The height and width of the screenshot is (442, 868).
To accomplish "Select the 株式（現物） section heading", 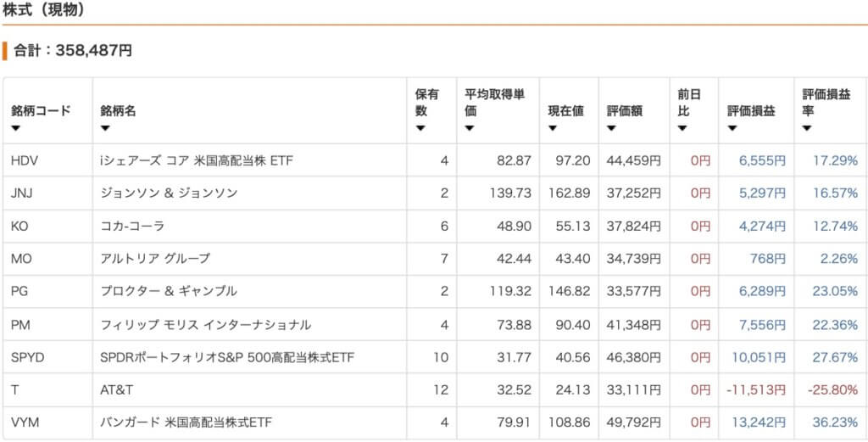I will coord(44,10).
